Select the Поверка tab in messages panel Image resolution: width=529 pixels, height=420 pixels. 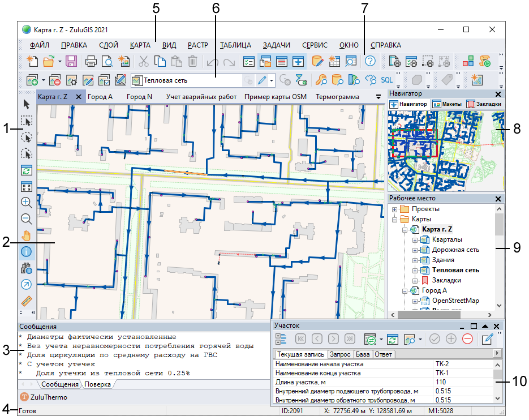(x=97, y=385)
